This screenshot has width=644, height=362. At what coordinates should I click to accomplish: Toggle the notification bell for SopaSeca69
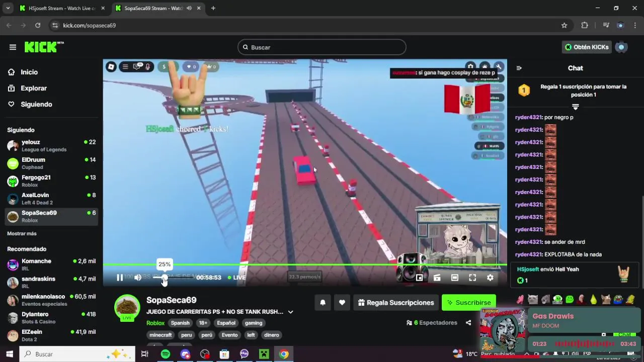(x=323, y=303)
